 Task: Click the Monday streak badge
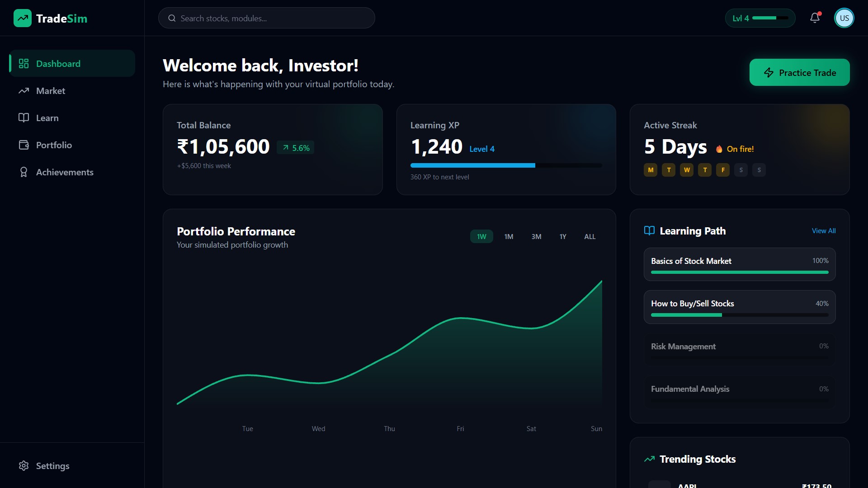pos(651,170)
